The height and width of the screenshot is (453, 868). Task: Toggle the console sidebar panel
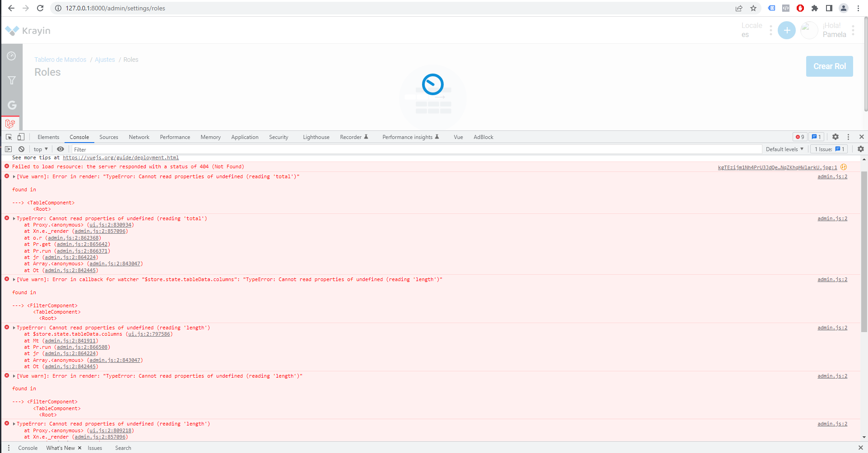[8, 149]
